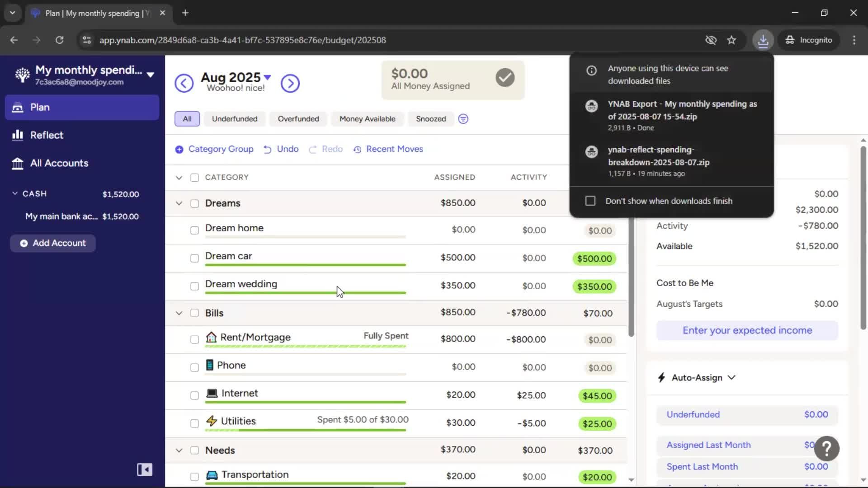
Task: Collapse the Dreams group
Action: 179,203
